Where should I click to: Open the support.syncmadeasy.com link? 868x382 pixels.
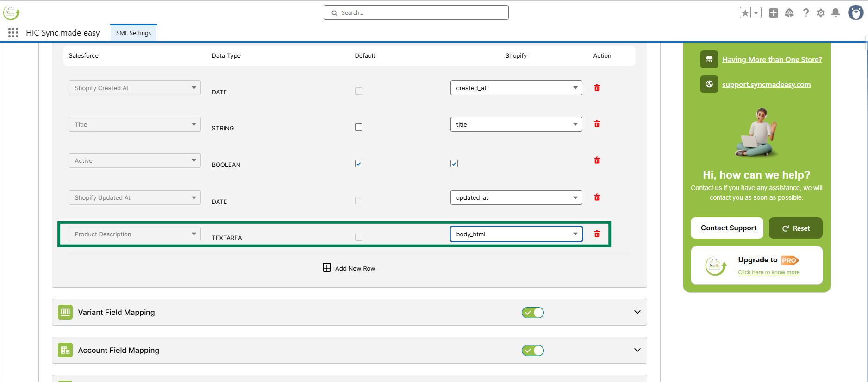pos(767,84)
